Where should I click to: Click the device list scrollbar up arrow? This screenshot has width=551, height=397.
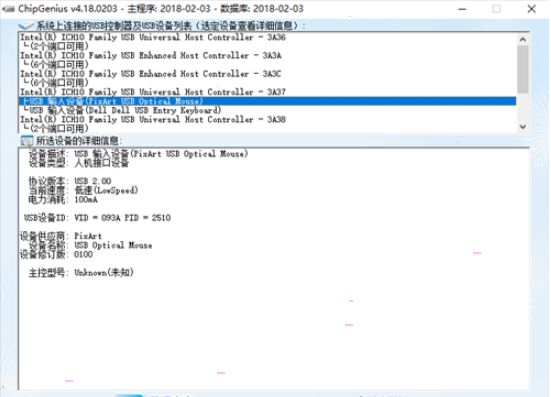pyautogui.click(x=523, y=39)
